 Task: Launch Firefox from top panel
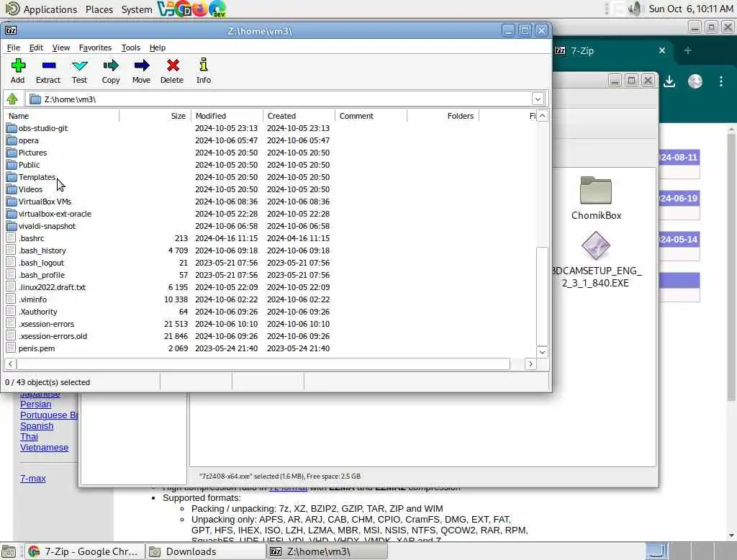click(200, 9)
